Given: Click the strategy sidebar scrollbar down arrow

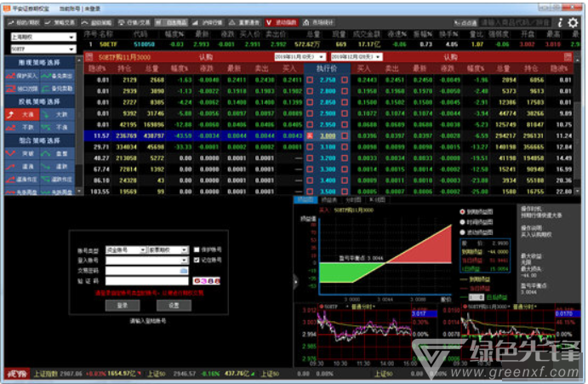Looking at the screenshot, I should coord(79,191).
